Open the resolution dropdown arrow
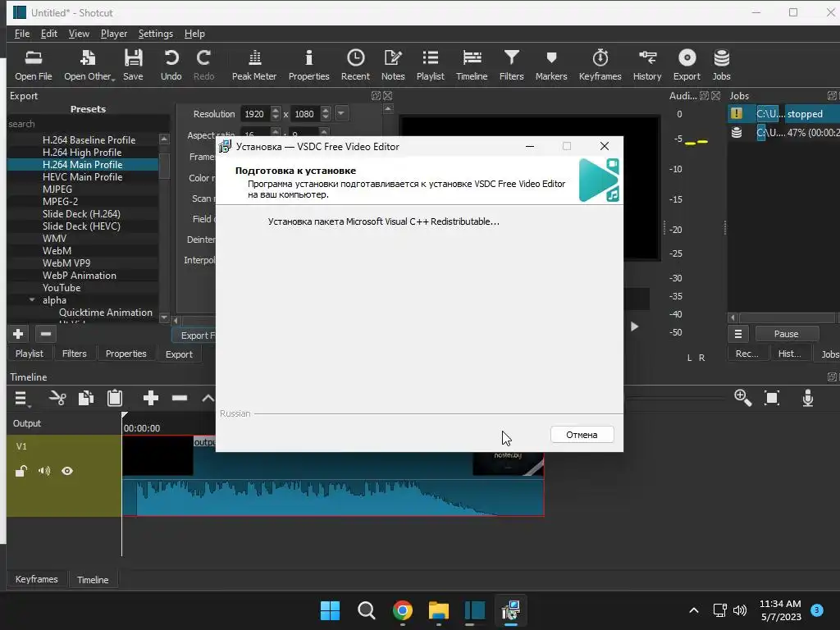This screenshot has height=630, width=840. pos(340,113)
